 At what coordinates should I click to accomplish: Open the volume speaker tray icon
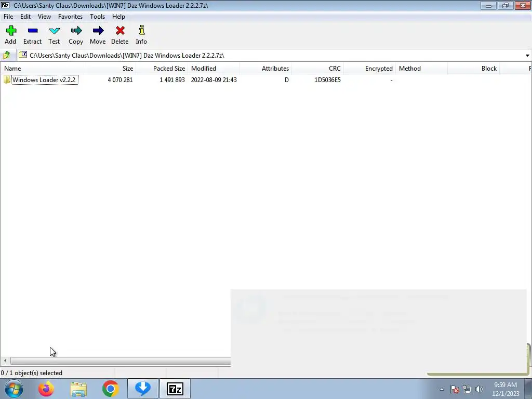(479, 389)
